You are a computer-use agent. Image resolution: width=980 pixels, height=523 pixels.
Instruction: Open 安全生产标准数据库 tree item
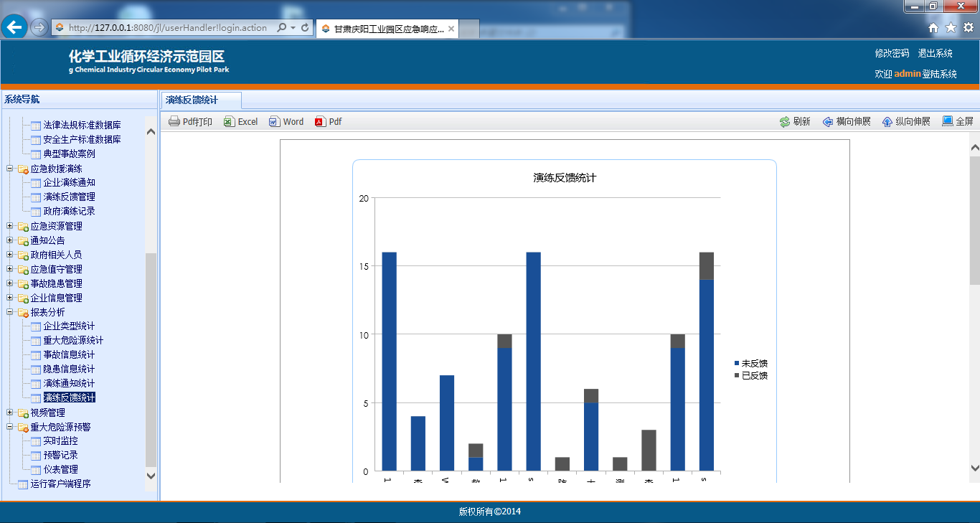[x=82, y=140]
